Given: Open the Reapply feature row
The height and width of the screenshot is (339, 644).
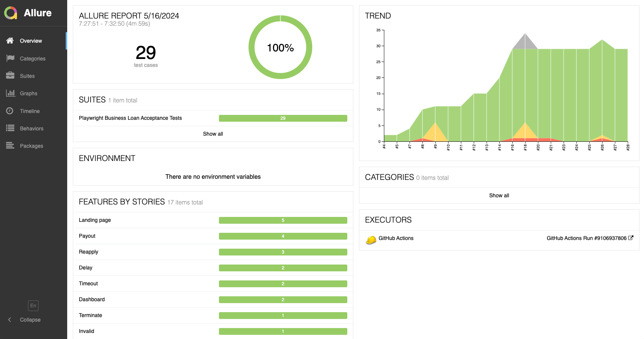Looking at the screenshot, I should click(x=213, y=252).
